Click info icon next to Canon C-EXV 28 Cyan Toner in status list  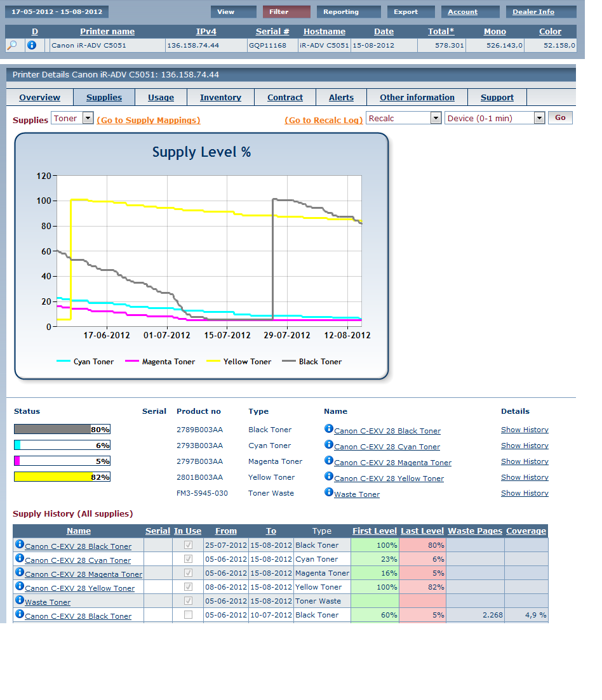[x=329, y=445]
